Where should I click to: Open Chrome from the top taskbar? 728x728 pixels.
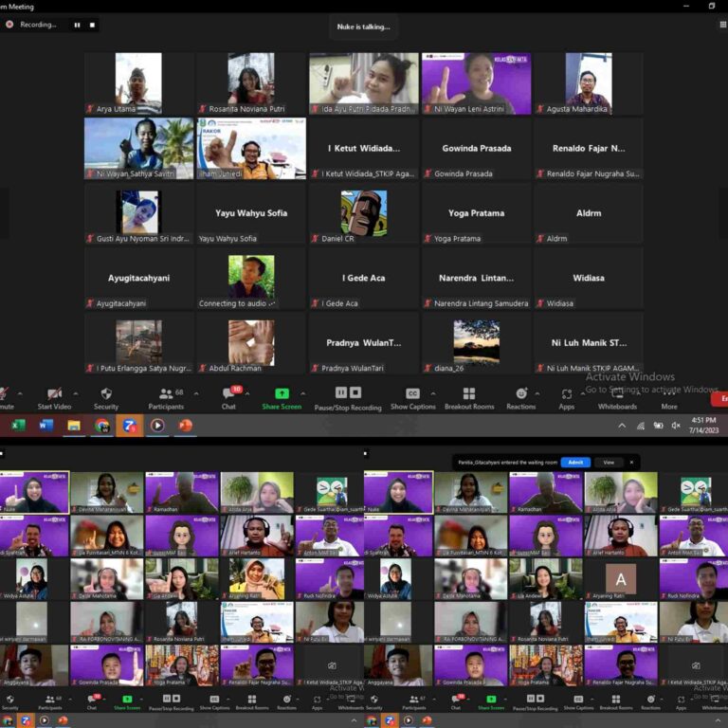point(101,426)
